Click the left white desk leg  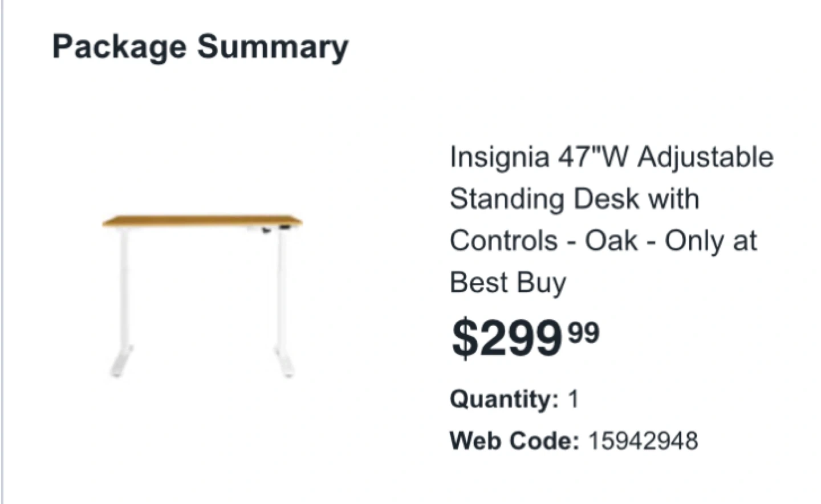pyautogui.click(x=125, y=285)
